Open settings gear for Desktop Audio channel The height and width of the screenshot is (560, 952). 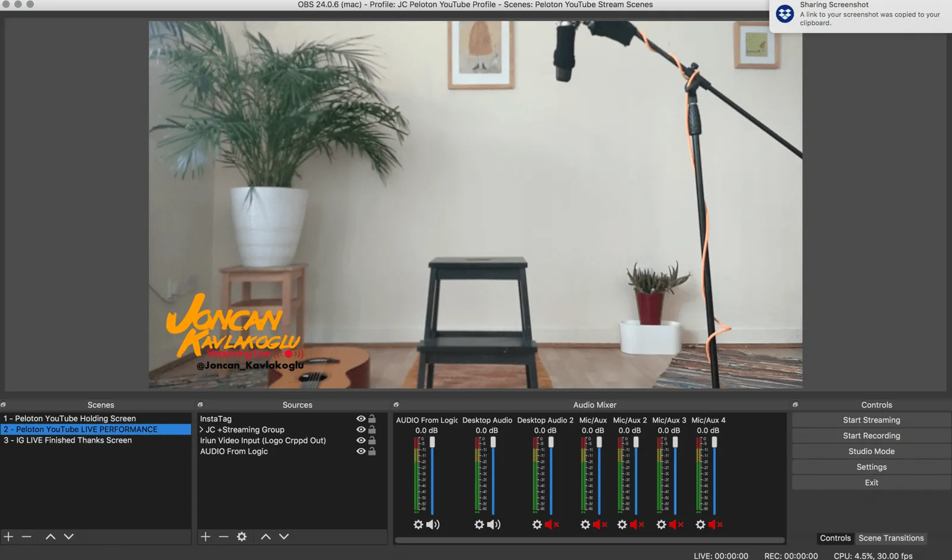point(479,524)
